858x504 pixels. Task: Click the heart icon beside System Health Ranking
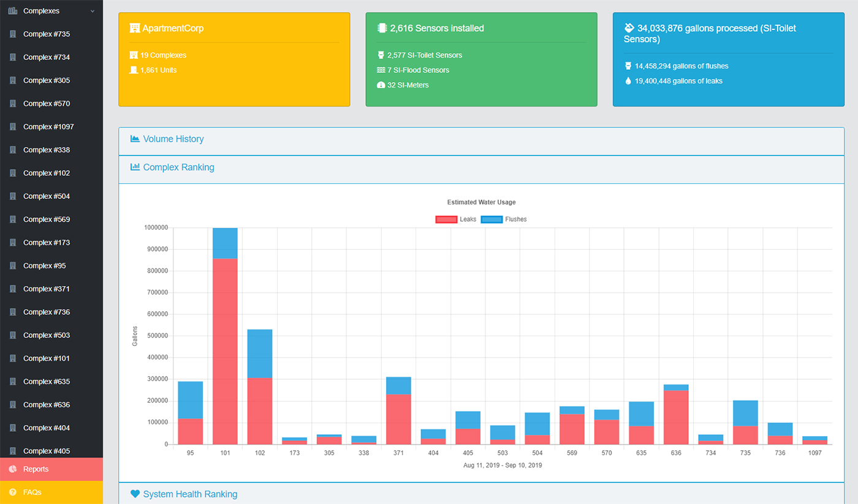pyautogui.click(x=135, y=494)
